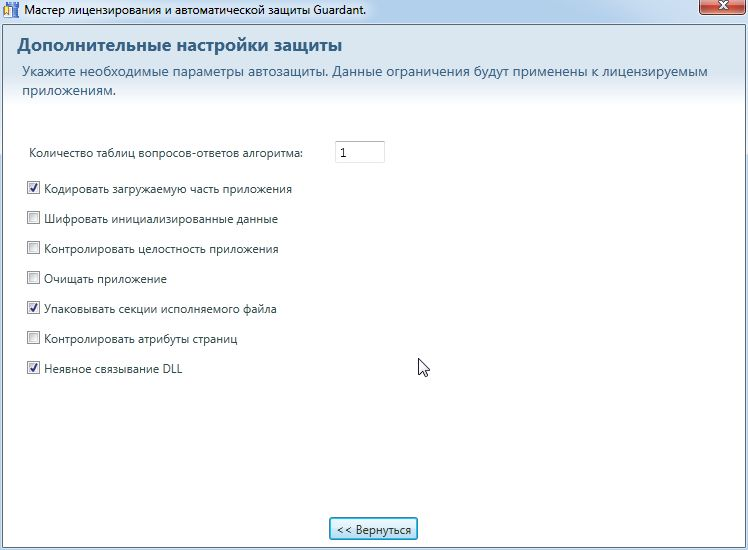Click the Guardant wizard icon in title bar

click(12, 10)
